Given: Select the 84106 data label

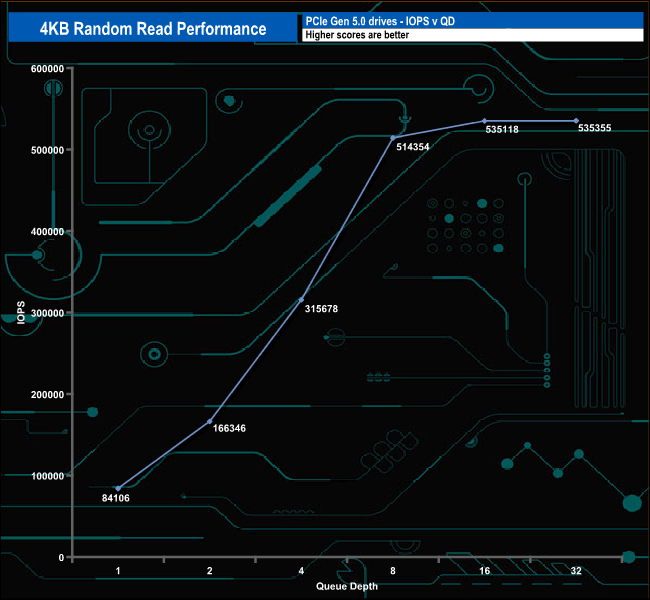Looking at the screenshot, I should [x=116, y=497].
